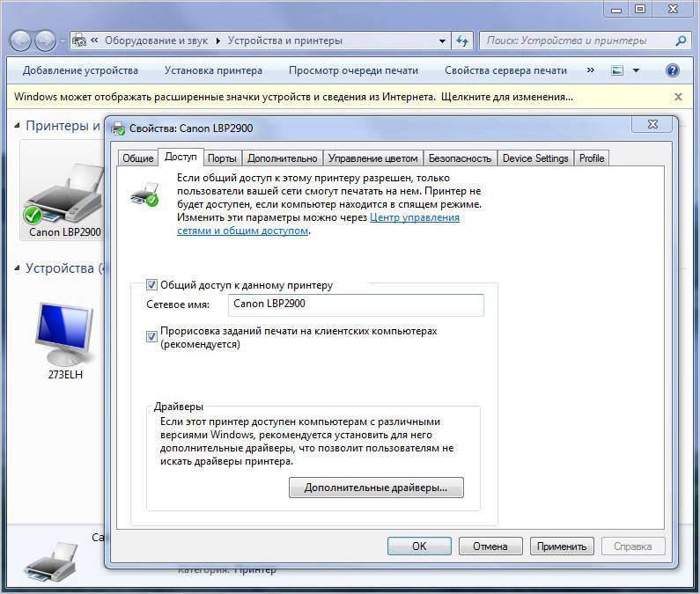Click Установка принтера toolbar command
The image size is (700, 594).
pos(213,70)
